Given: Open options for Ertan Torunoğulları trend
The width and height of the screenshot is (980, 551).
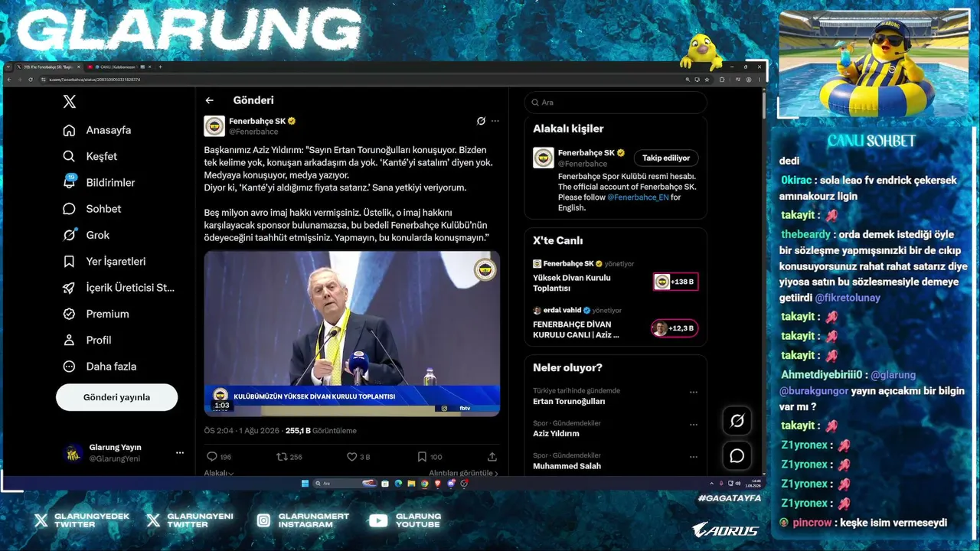Looking at the screenshot, I should [693, 393].
